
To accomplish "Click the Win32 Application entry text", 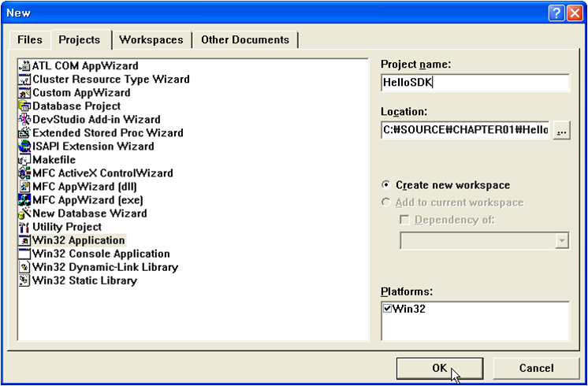I will click(79, 240).
